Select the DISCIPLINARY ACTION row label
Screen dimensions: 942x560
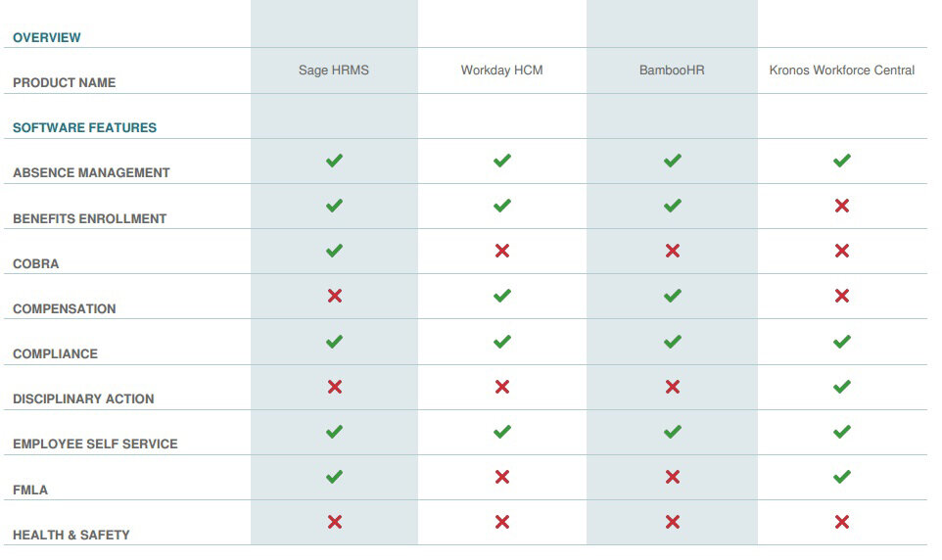[x=83, y=398]
